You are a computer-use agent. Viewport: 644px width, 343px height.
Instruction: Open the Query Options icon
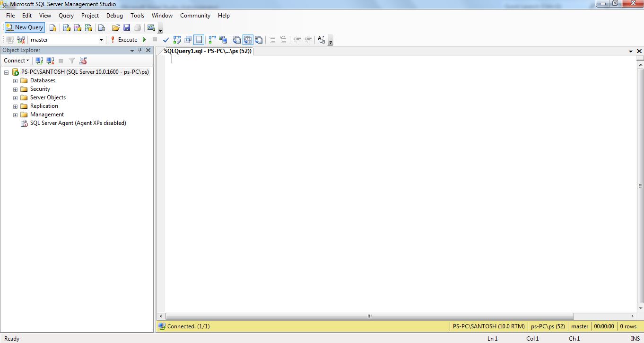(188, 40)
